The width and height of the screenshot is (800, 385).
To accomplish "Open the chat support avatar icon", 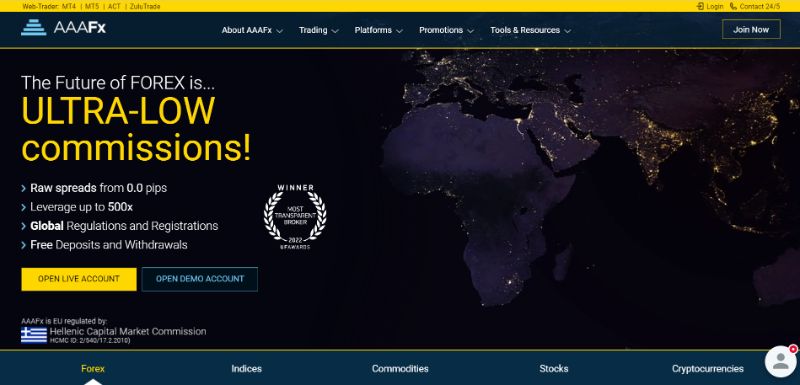I will [x=781, y=361].
